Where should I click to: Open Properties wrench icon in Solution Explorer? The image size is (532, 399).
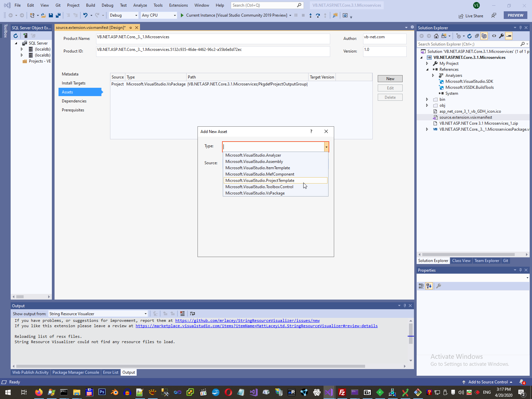tap(501, 36)
